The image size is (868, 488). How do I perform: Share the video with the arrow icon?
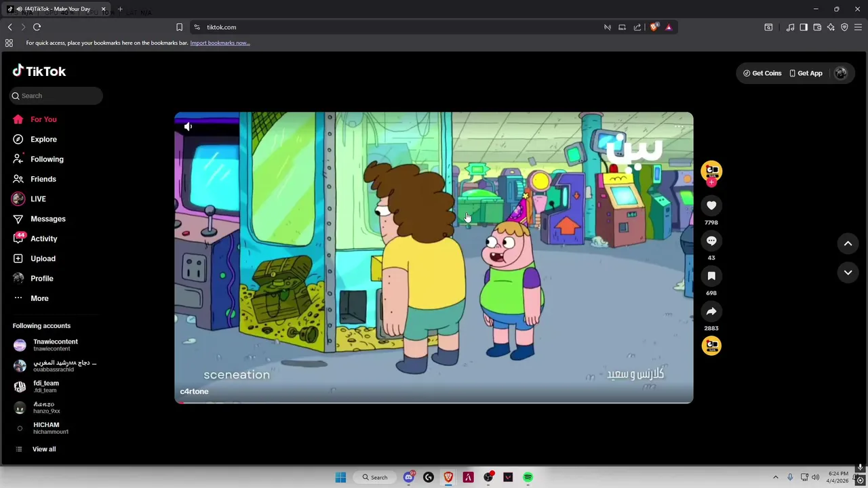[x=711, y=311]
